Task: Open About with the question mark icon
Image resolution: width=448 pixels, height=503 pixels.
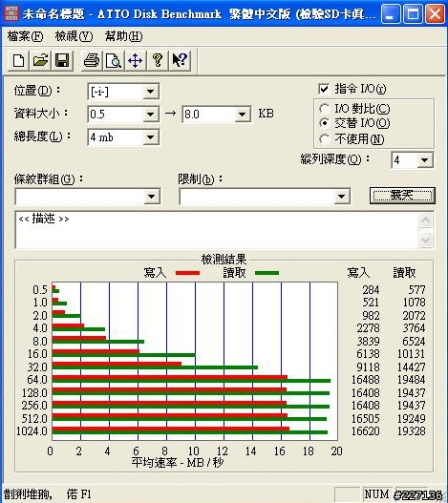Action: (x=157, y=60)
